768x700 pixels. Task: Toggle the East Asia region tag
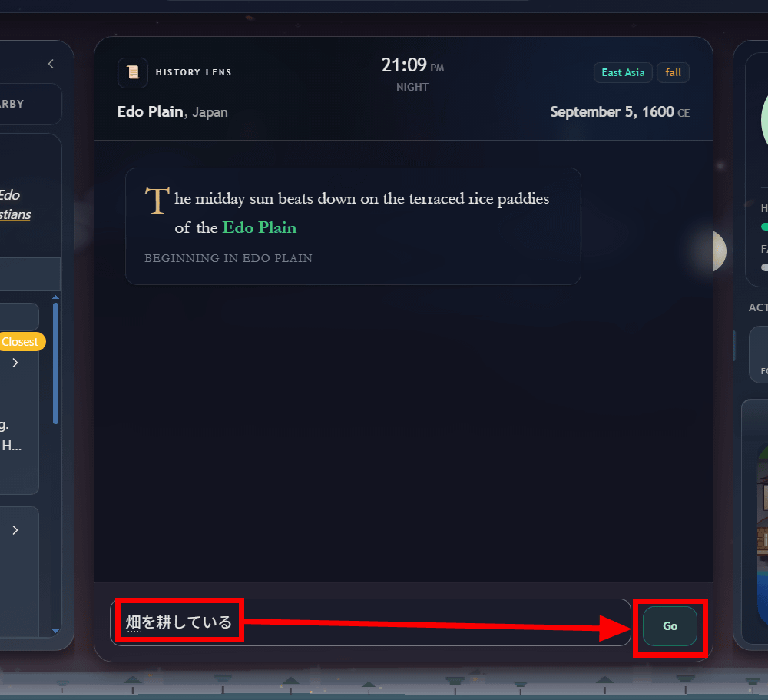(623, 72)
